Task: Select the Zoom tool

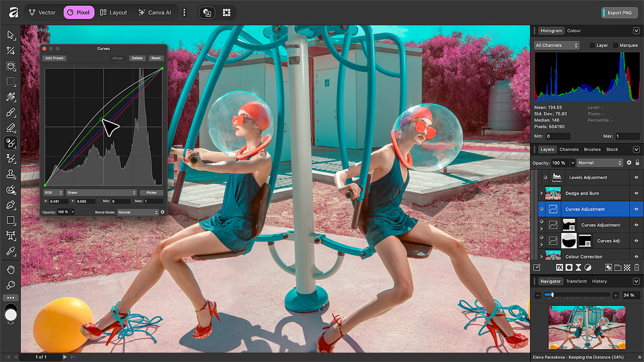Action: [11, 285]
